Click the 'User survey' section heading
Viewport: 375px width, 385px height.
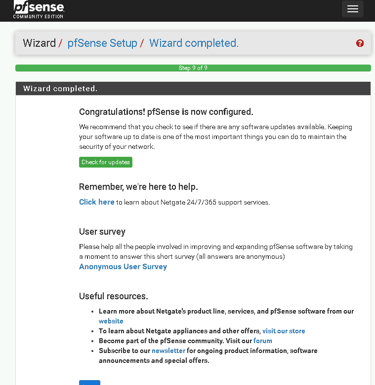tap(102, 232)
